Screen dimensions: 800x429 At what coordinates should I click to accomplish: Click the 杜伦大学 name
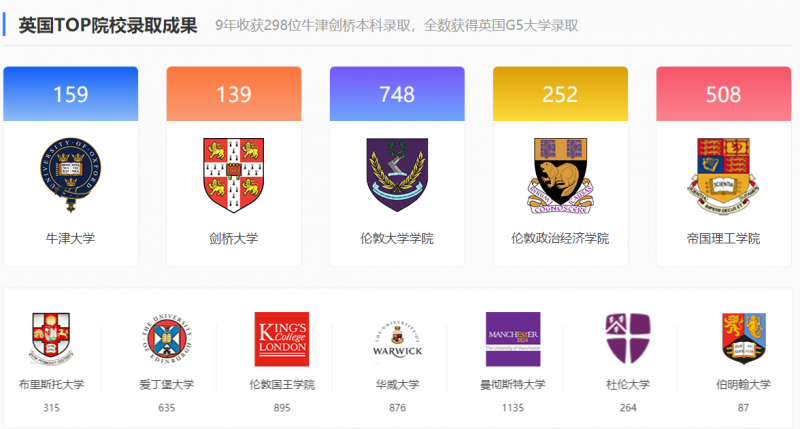pos(628,385)
